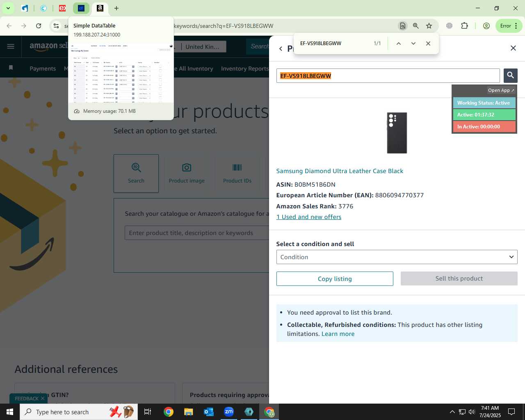Open a new browser tab
Image resolution: width=525 pixels, height=420 pixels.
click(x=116, y=8)
